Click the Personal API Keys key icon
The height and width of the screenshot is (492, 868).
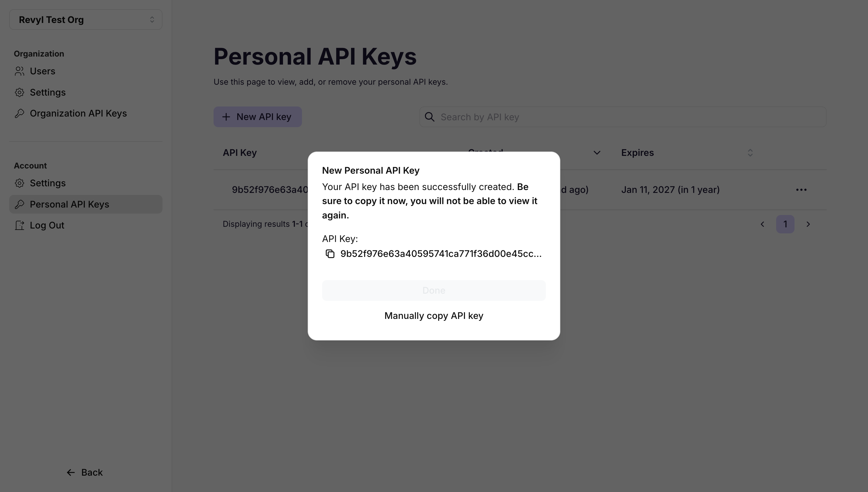[x=19, y=204]
